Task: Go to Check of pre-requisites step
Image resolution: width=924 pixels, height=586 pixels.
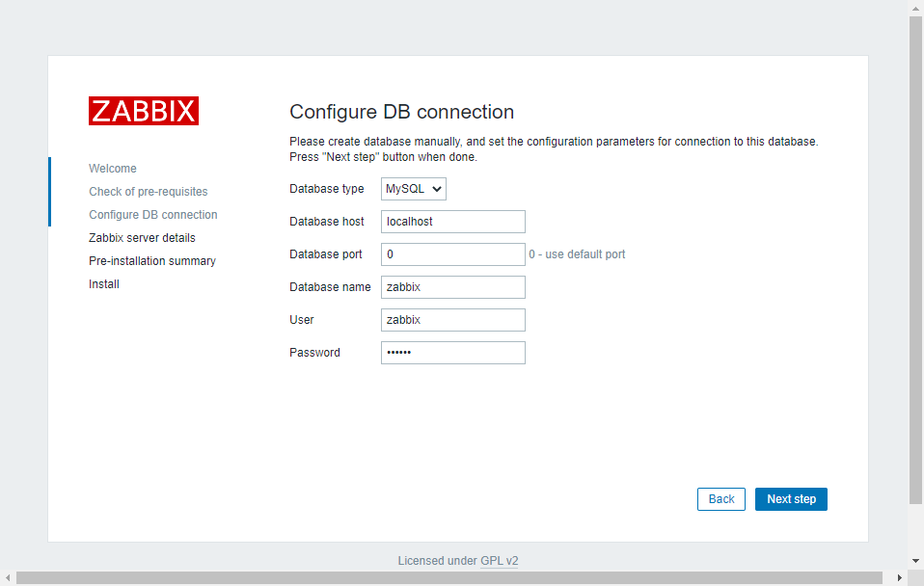Action: [149, 192]
